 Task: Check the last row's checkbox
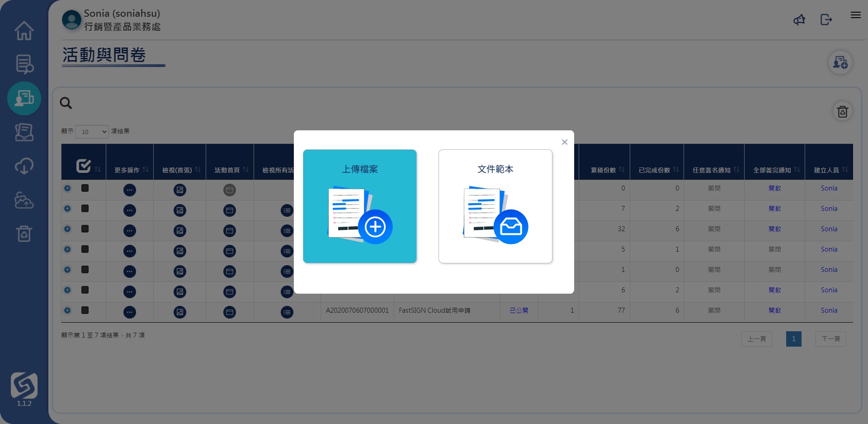[85, 310]
